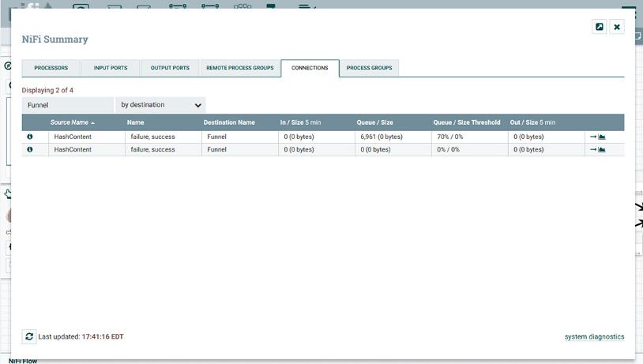The width and height of the screenshot is (643, 364).
Task: Refresh the summary table
Action: (29, 336)
